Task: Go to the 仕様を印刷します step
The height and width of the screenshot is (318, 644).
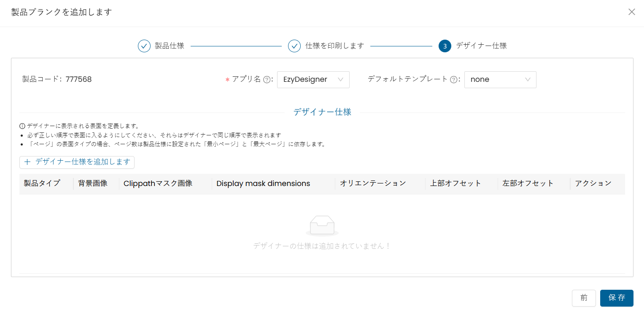Action: pos(334,46)
